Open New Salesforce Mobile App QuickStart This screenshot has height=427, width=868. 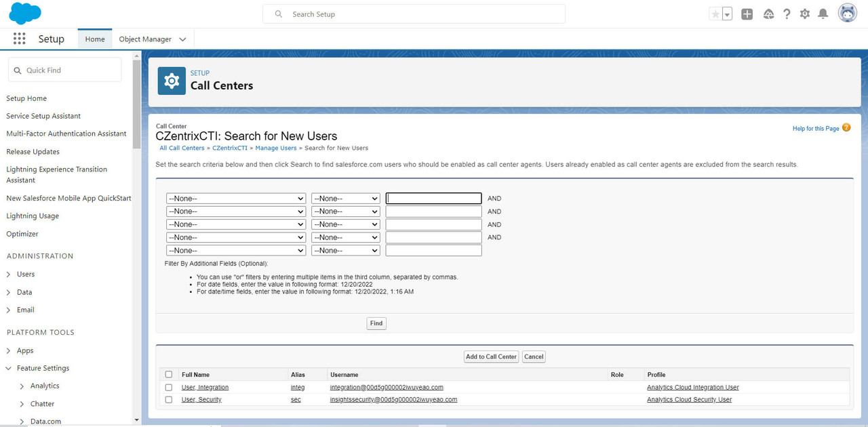(69, 198)
